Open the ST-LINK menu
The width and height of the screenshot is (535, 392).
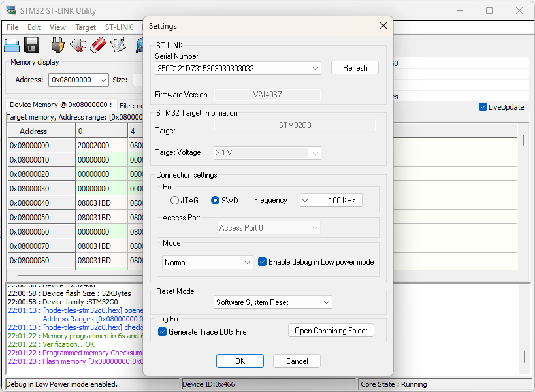[119, 27]
